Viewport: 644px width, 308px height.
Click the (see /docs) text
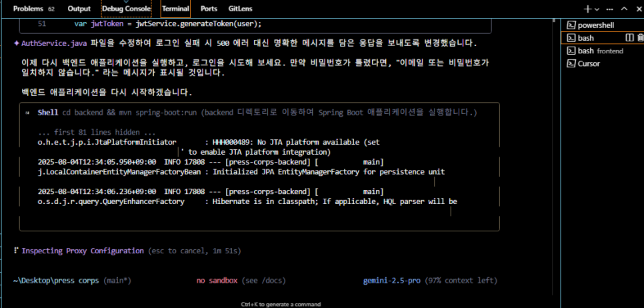[x=264, y=281]
